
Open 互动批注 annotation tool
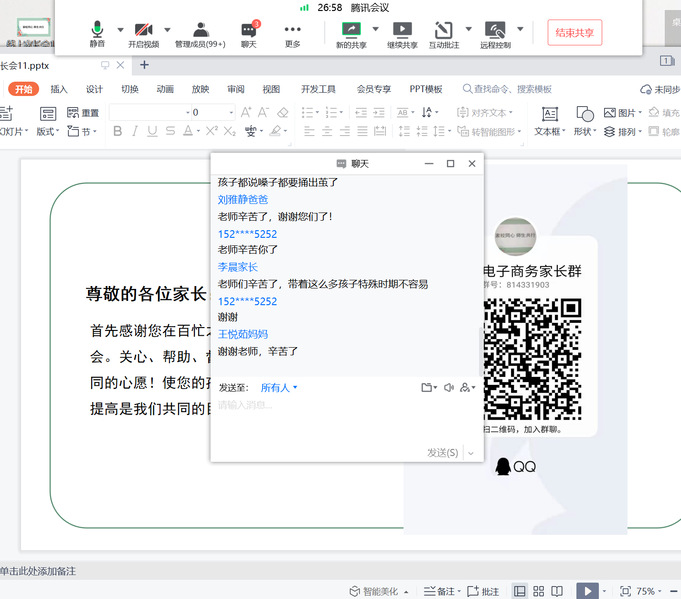[445, 30]
